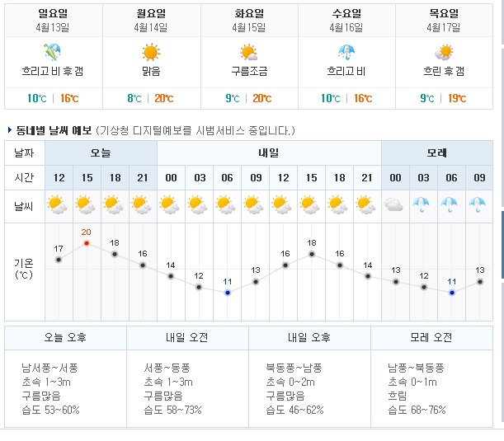The width and height of the screenshot is (504, 441).
Task: Click the red 20 degree peak marker
Action: pyautogui.click(x=87, y=243)
